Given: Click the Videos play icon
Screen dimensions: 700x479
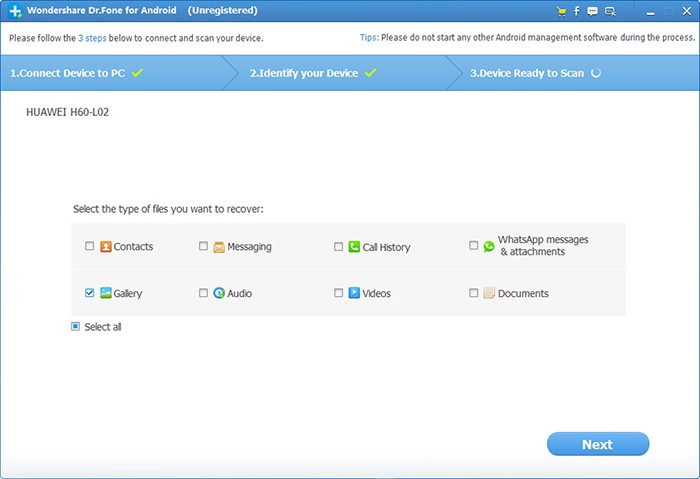Looking at the screenshot, I should click(354, 293).
